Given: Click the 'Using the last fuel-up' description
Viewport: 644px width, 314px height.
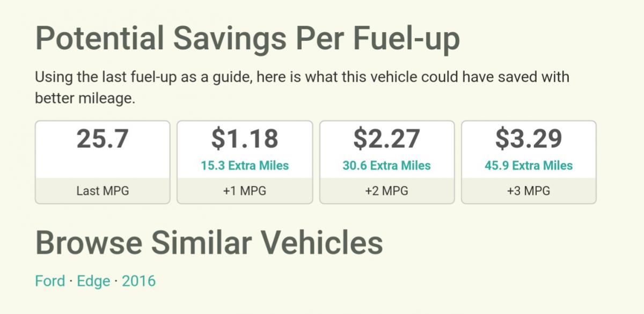Looking at the screenshot, I should (x=302, y=77).
